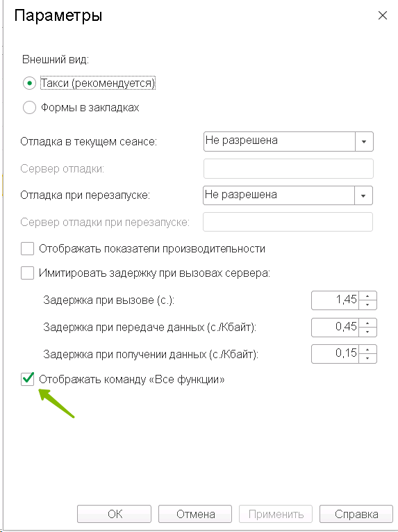
Task: Click the Задержка при вызове field showing 1,45
Action: click(x=335, y=300)
